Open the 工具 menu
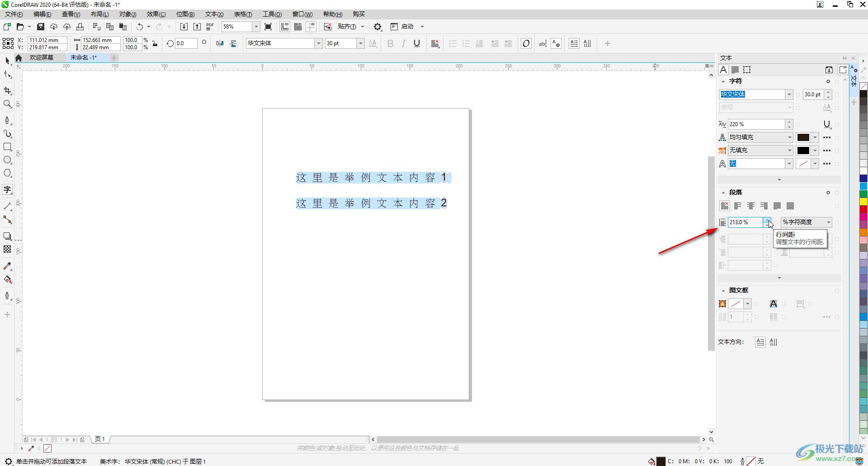 point(272,14)
